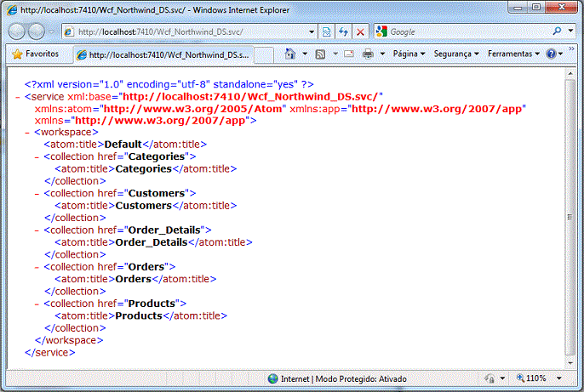The width and height of the screenshot is (584, 392).
Task: Click the xml:base localhost URL value
Action: tap(250, 97)
